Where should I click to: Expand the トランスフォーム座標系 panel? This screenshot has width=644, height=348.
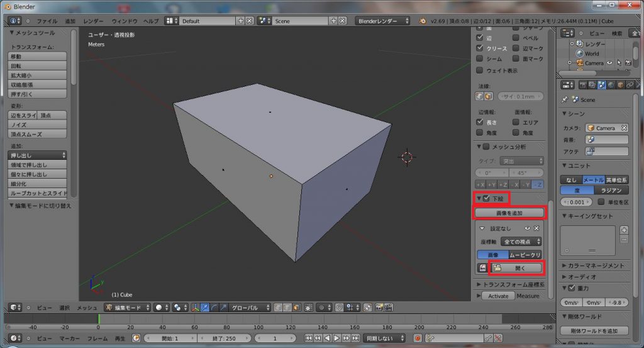(x=511, y=284)
